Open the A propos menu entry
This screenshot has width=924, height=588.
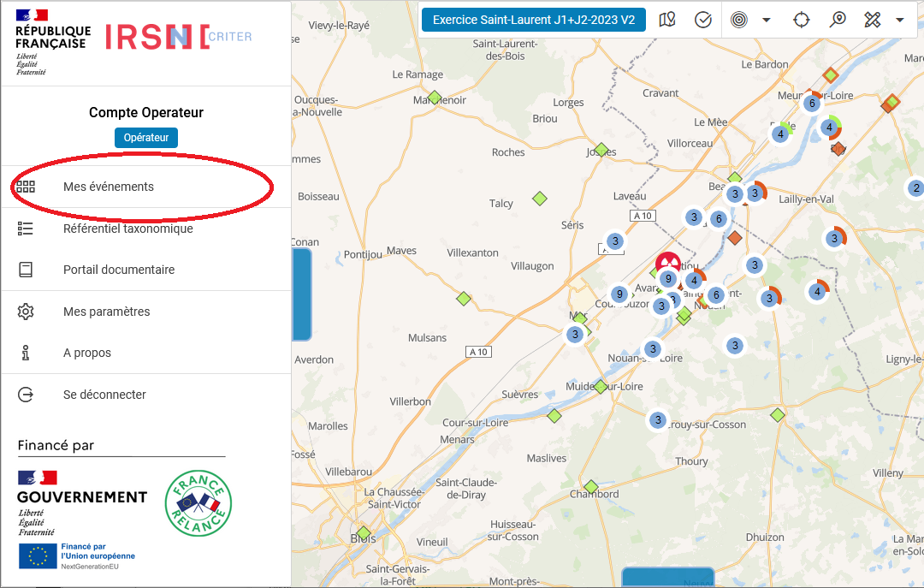87,353
